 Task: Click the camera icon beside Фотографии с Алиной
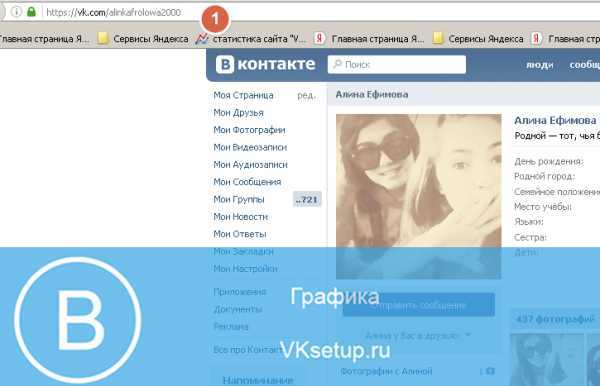(x=490, y=371)
